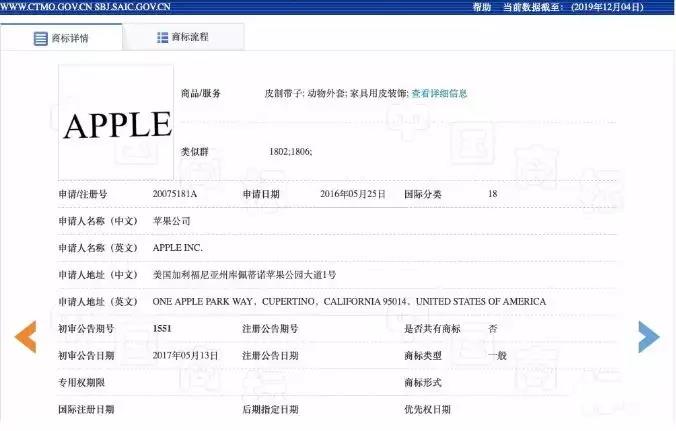Select English applicant name APPLE INC.

[x=177, y=248]
